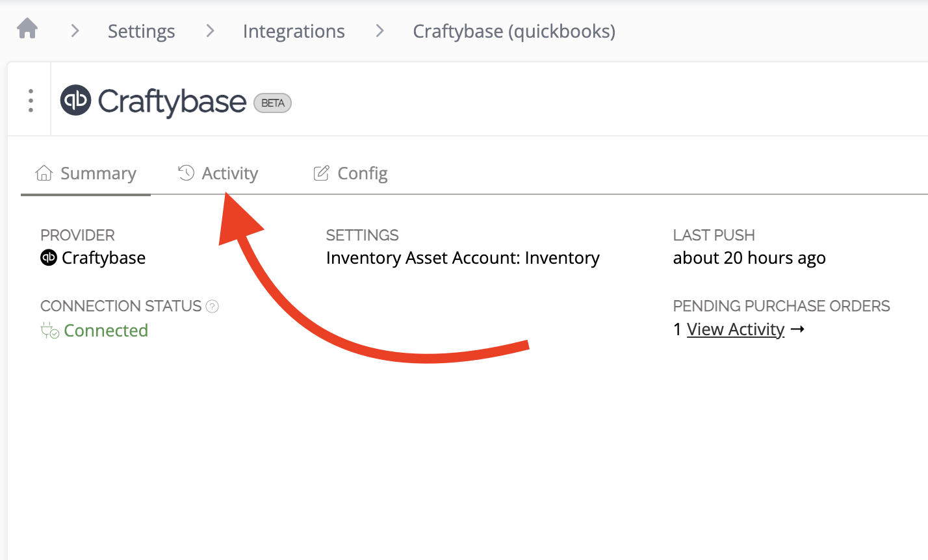The image size is (928, 560).
Task: Click the green connected plug icon
Action: pos(50,331)
